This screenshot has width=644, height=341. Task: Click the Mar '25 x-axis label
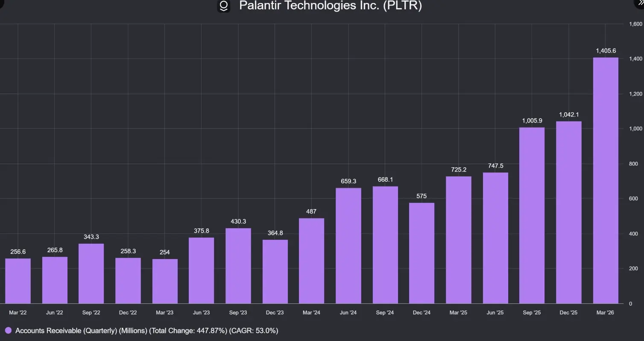[x=459, y=313]
